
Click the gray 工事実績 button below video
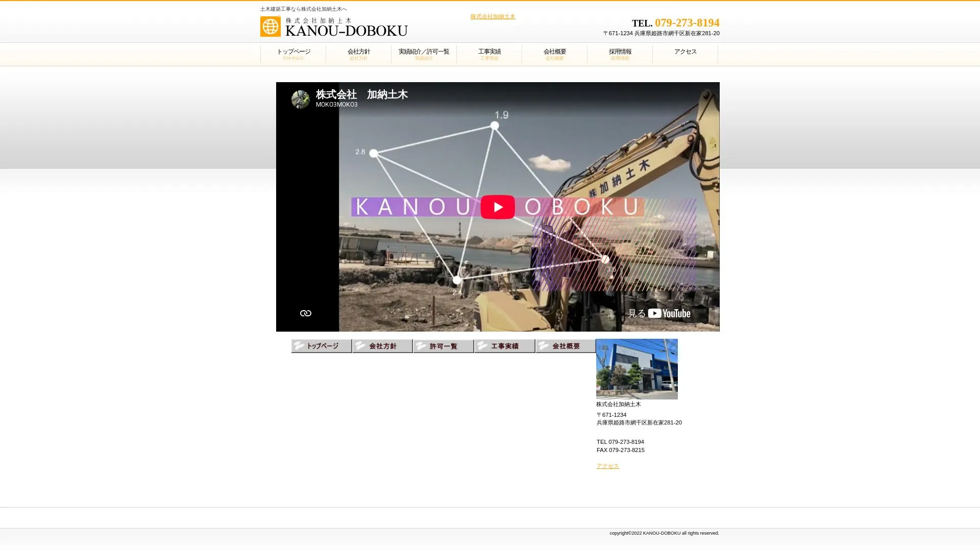pyautogui.click(x=504, y=346)
